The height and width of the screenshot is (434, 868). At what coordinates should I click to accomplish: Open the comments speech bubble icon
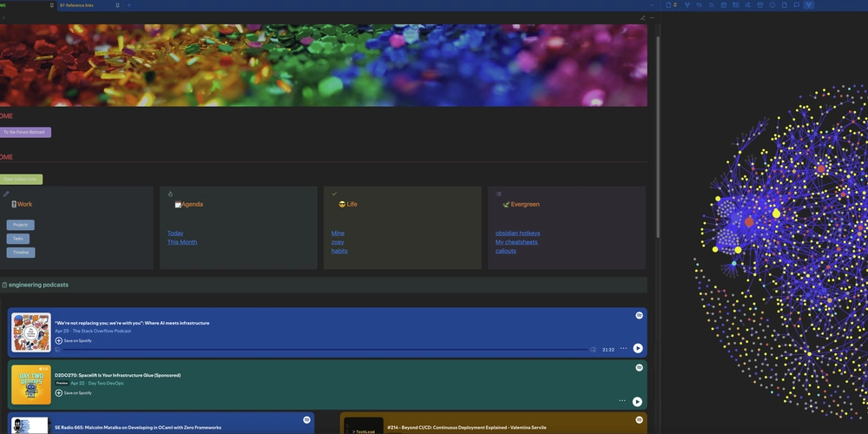[x=797, y=5]
